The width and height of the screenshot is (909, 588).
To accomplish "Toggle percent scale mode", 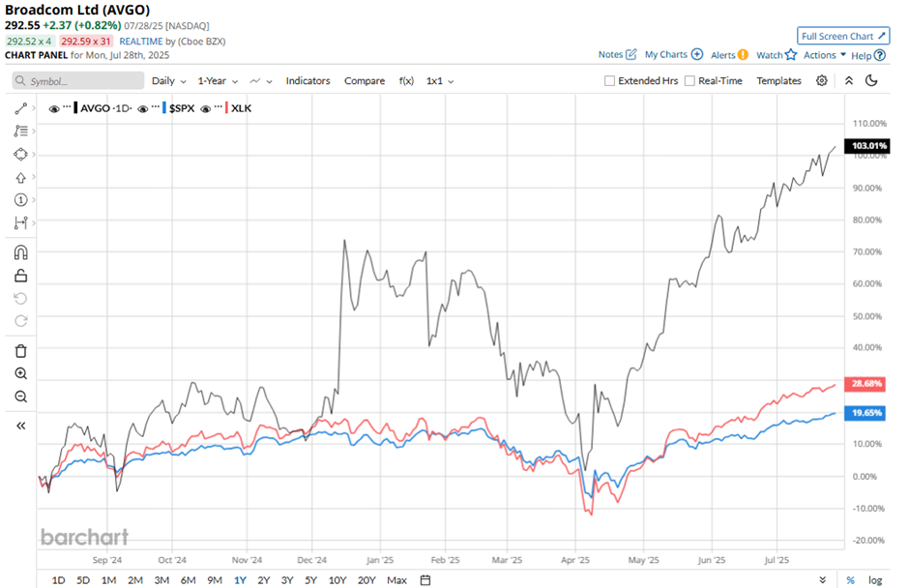I will (850, 580).
